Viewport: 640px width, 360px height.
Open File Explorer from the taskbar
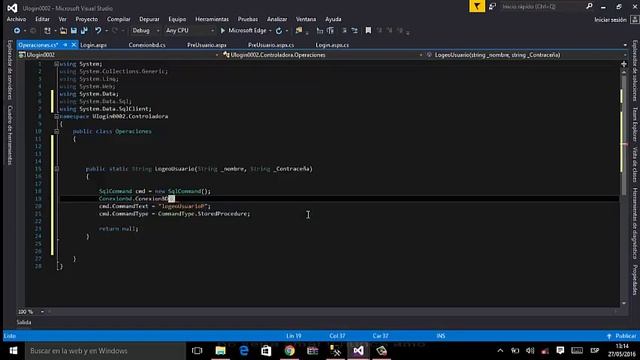pos(220,351)
